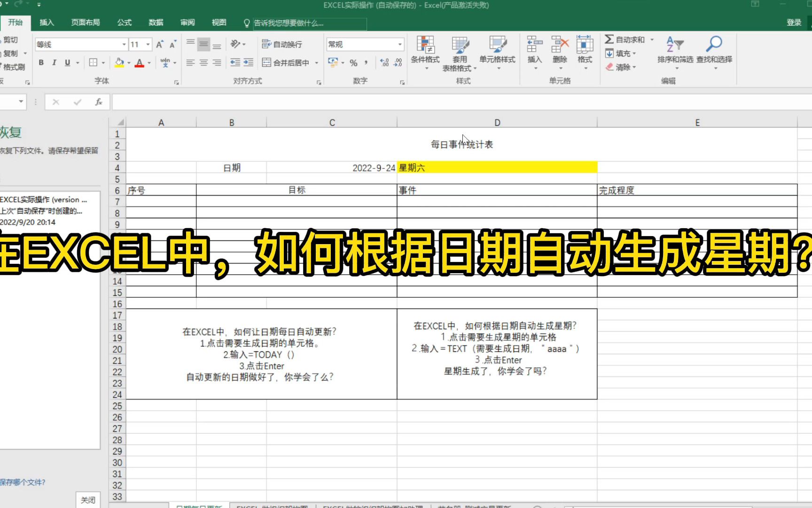Viewport: 812px width, 508px height.
Task: Increase the font size
Action: point(160,44)
